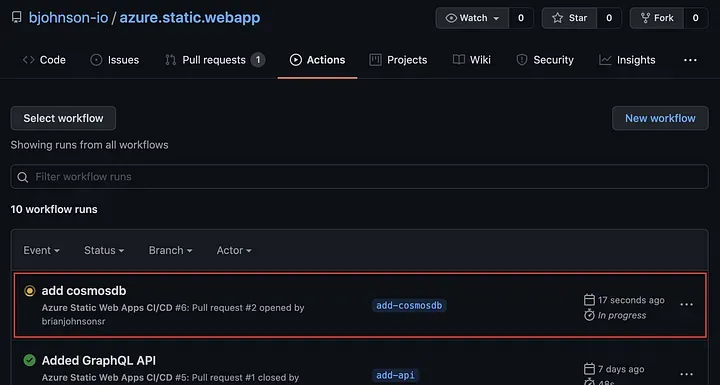Open the bjohnson-io owner link
Image resolution: width=720 pixels, height=385 pixels.
pyautogui.click(x=68, y=17)
